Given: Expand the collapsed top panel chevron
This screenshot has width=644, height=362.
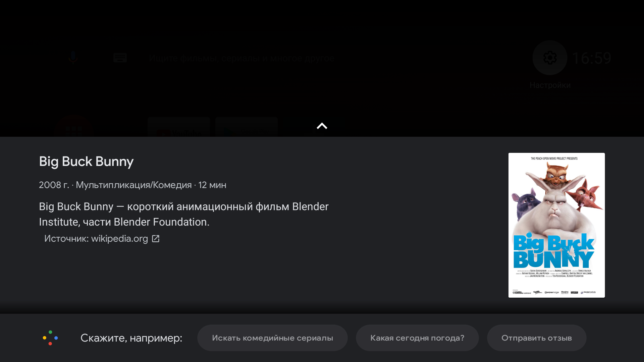Looking at the screenshot, I should click(x=322, y=126).
